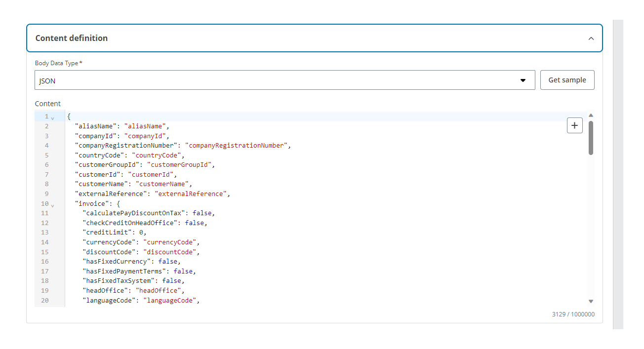644x349 pixels.
Task: Place cursor in the "customerName" value text
Action: tap(164, 184)
